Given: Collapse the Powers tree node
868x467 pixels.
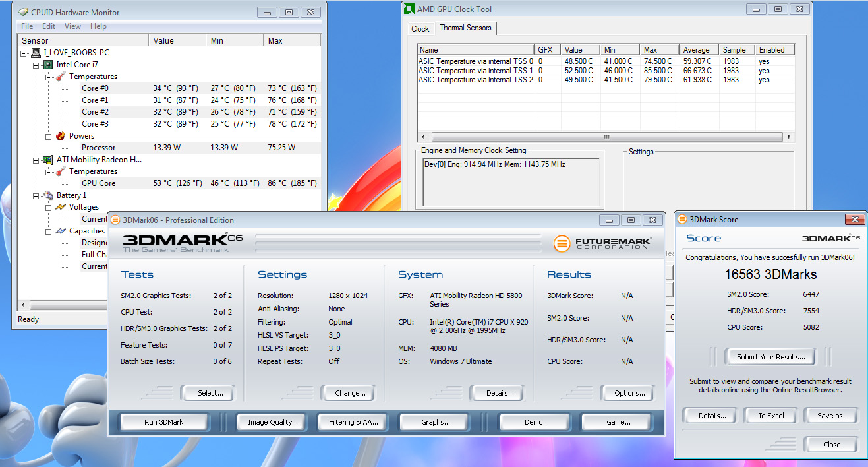Looking at the screenshot, I should pyautogui.click(x=48, y=136).
